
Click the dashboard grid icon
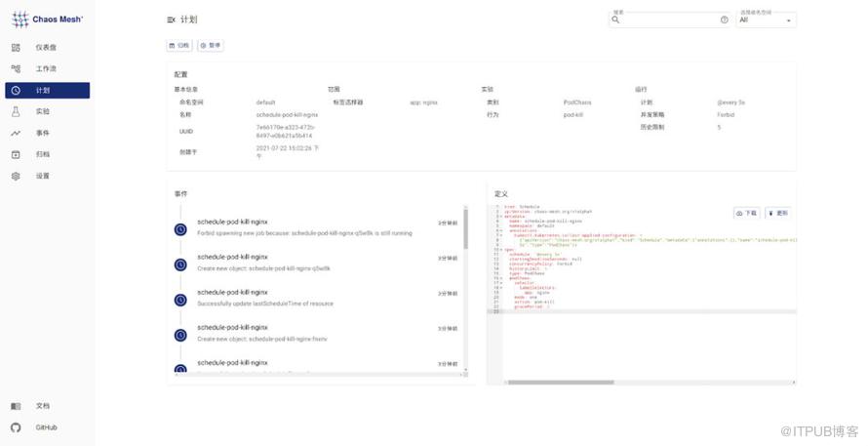coord(16,48)
